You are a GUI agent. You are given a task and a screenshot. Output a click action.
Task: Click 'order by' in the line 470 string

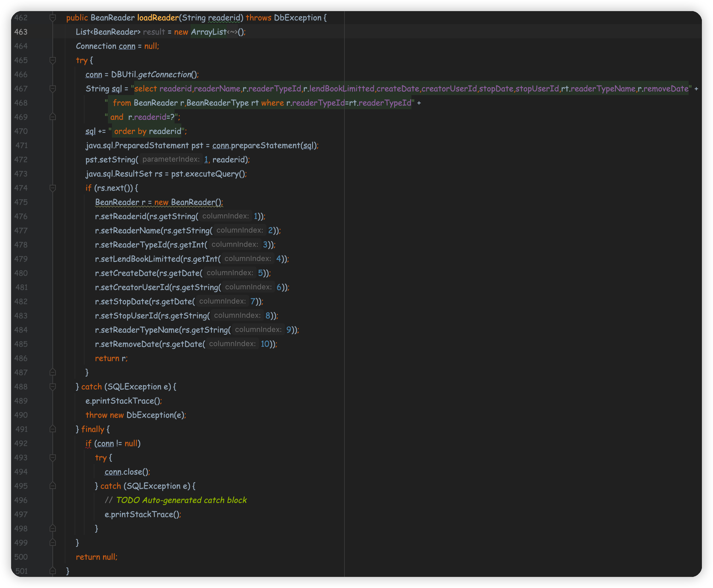click(130, 131)
